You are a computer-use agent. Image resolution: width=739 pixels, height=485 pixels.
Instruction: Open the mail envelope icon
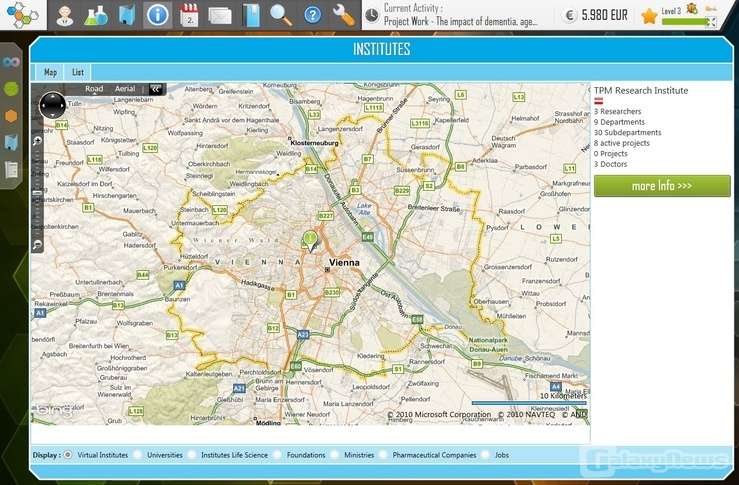(x=220, y=15)
